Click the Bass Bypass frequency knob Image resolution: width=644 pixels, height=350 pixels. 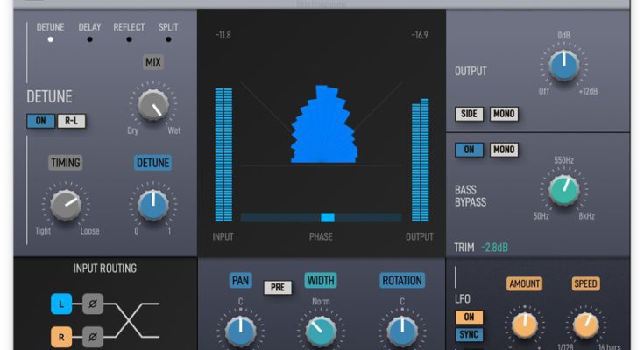click(563, 187)
